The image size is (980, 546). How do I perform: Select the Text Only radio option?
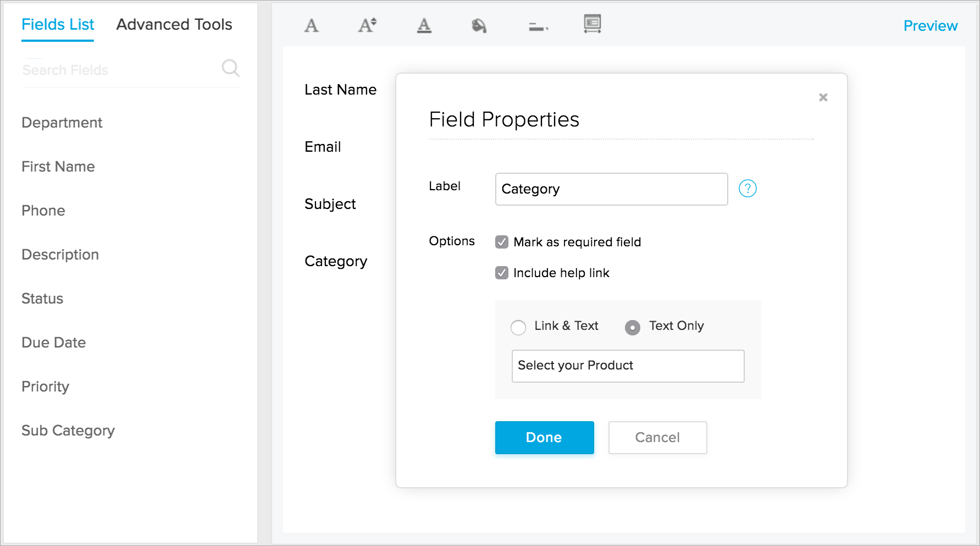click(x=633, y=327)
